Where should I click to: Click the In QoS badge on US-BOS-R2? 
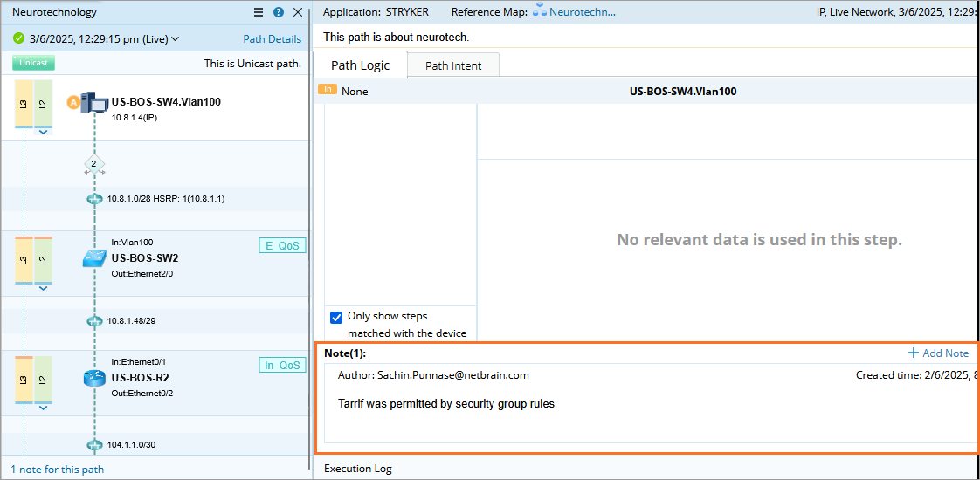coord(282,365)
